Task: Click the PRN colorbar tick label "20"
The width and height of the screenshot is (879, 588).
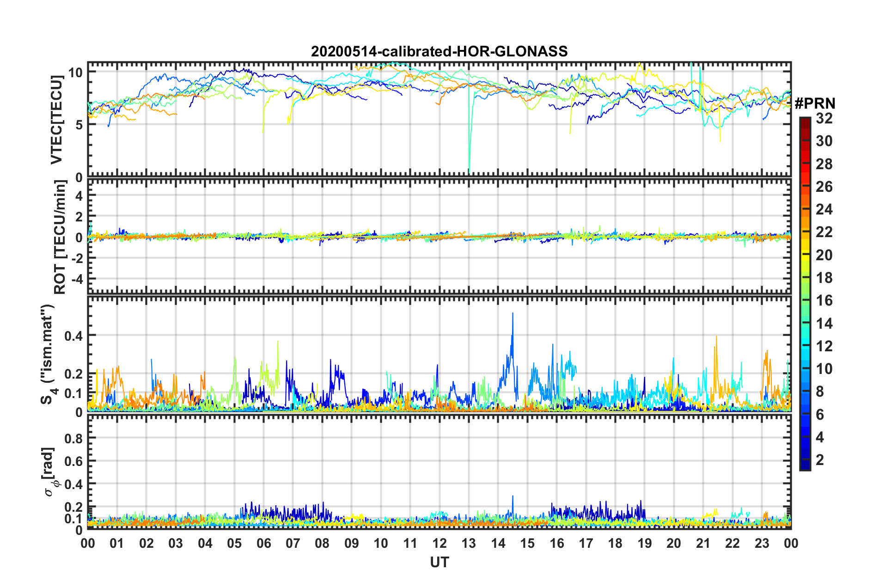Action: (824, 255)
